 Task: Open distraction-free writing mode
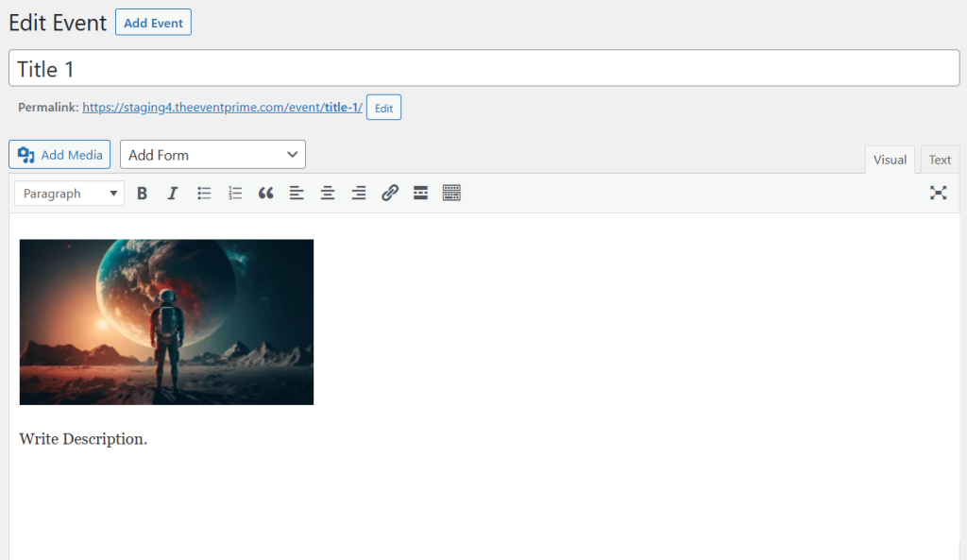point(938,193)
